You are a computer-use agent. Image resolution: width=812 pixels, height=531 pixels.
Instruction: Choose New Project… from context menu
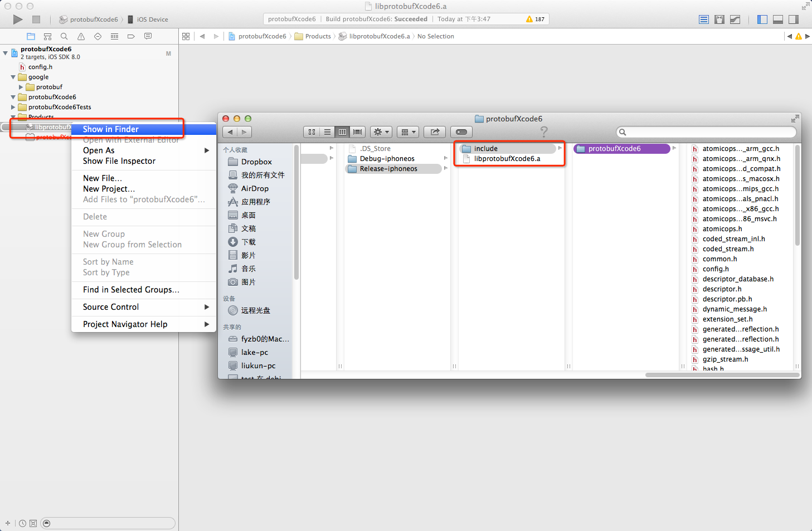pos(144,189)
